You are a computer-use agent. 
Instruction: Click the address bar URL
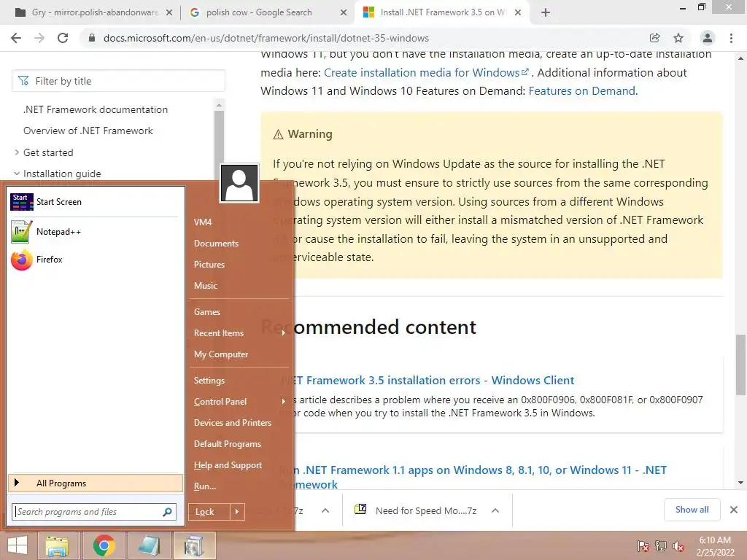[266, 38]
